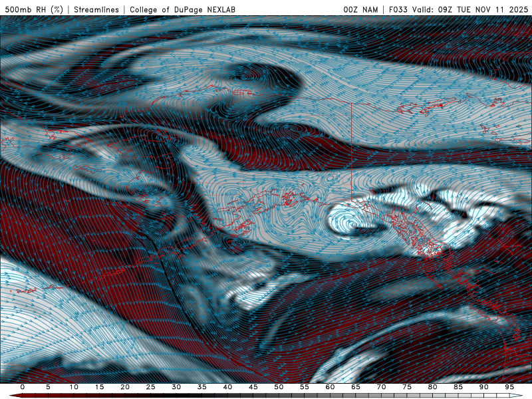Click the colorbar label "45"

(253, 387)
